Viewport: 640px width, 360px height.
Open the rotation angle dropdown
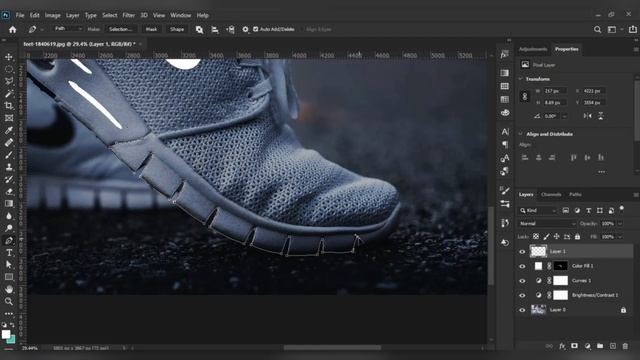pos(564,116)
